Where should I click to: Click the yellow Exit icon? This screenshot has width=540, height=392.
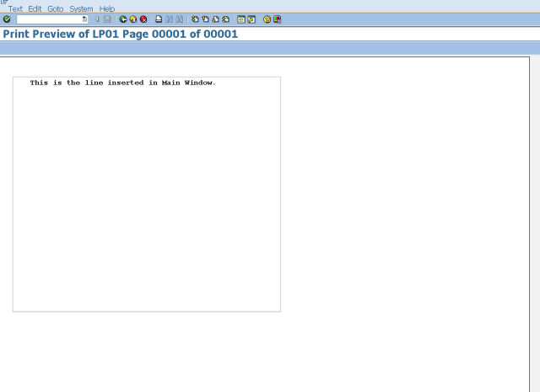(x=133, y=19)
